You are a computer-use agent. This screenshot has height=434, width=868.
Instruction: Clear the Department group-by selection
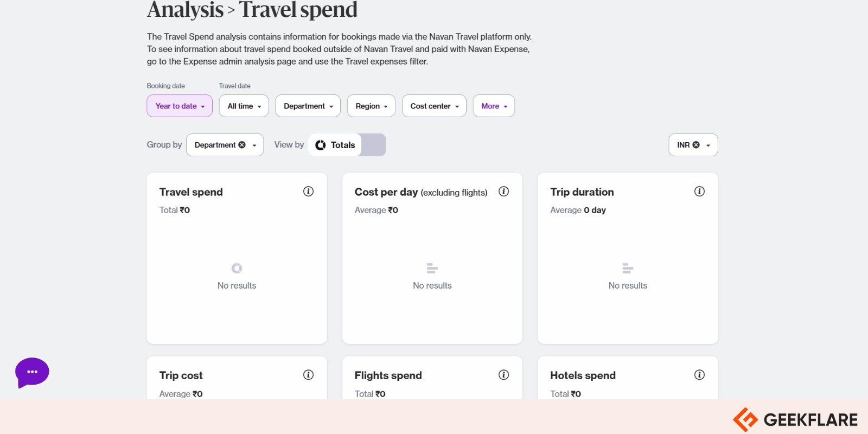[242, 145]
